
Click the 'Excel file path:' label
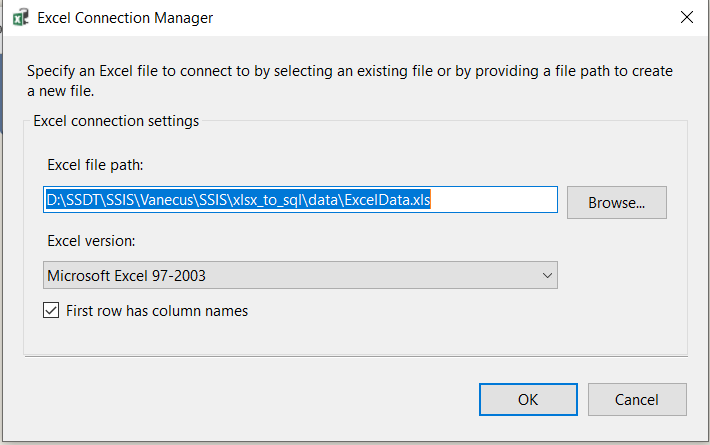[96, 164]
